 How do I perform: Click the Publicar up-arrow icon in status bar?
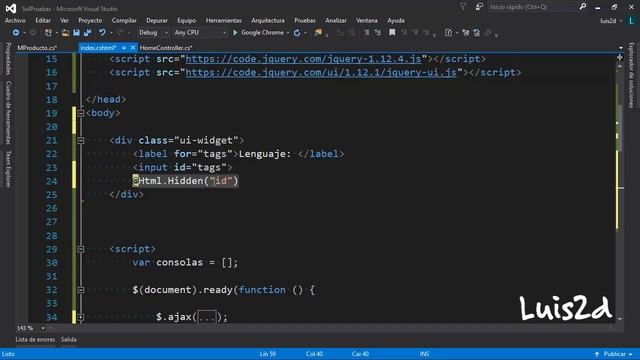coord(597,354)
